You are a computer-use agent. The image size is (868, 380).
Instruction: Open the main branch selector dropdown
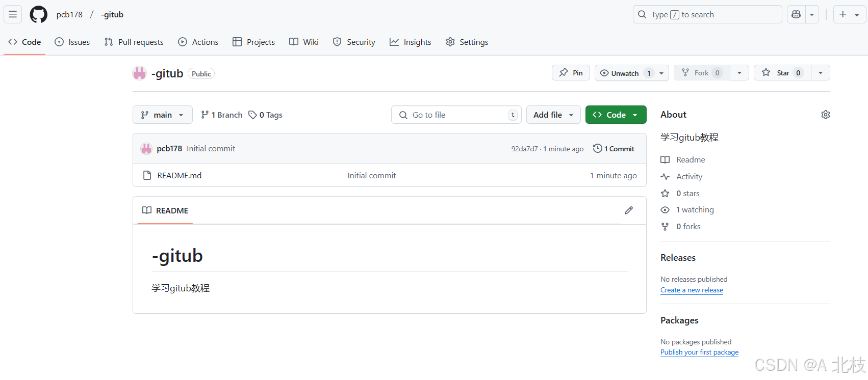(163, 115)
